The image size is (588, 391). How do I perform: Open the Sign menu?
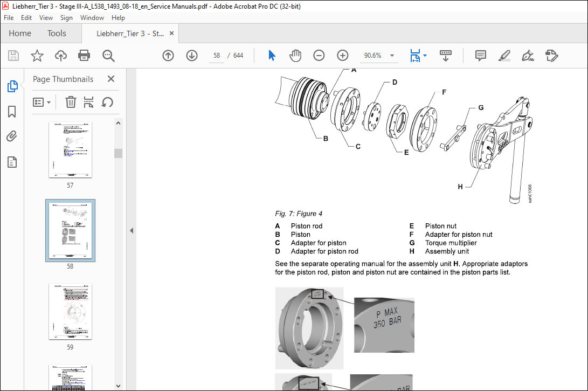pos(66,18)
